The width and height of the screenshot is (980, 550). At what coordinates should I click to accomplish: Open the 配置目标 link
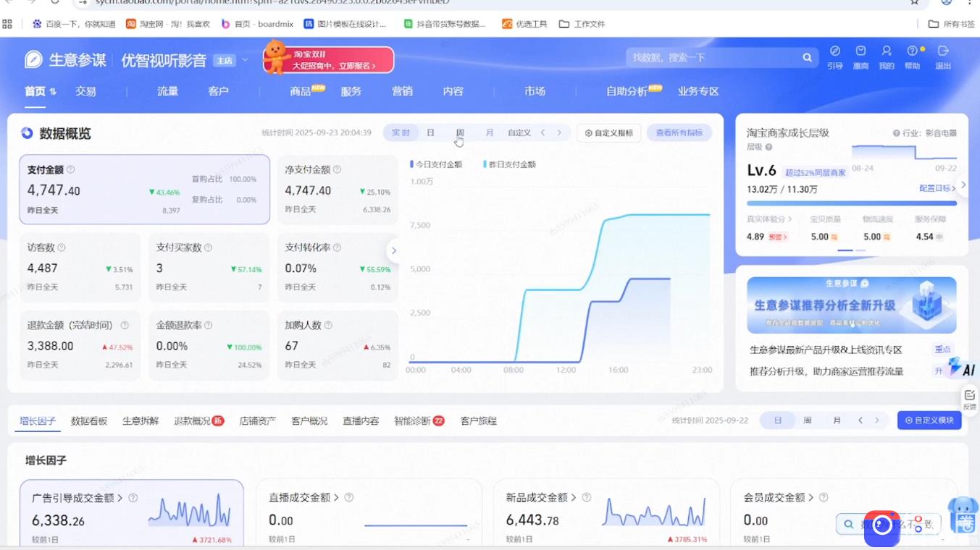[x=937, y=188]
